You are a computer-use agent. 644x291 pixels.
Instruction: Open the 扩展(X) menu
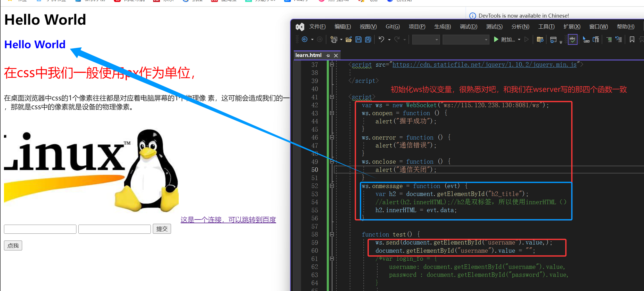(x=572, y=27)
